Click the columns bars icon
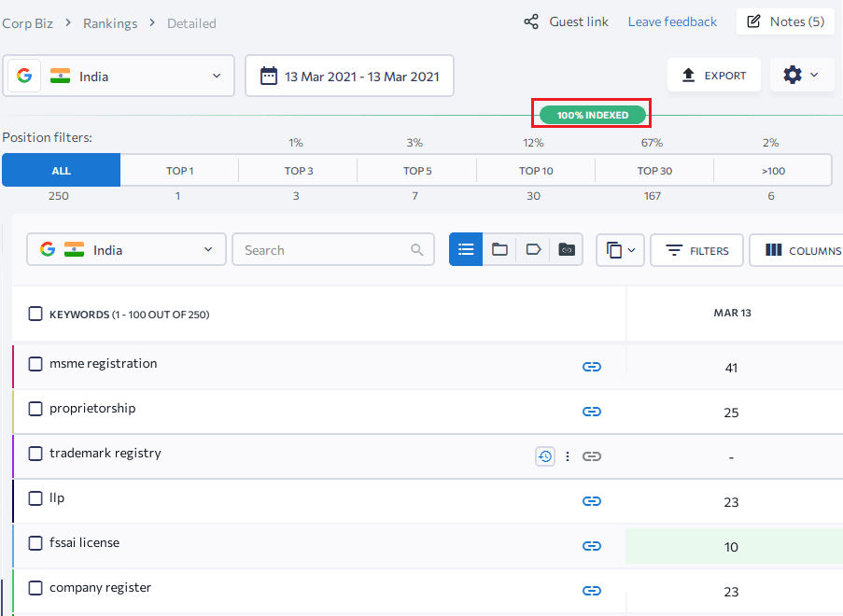843x616 pixels. [x=773, y=249]
